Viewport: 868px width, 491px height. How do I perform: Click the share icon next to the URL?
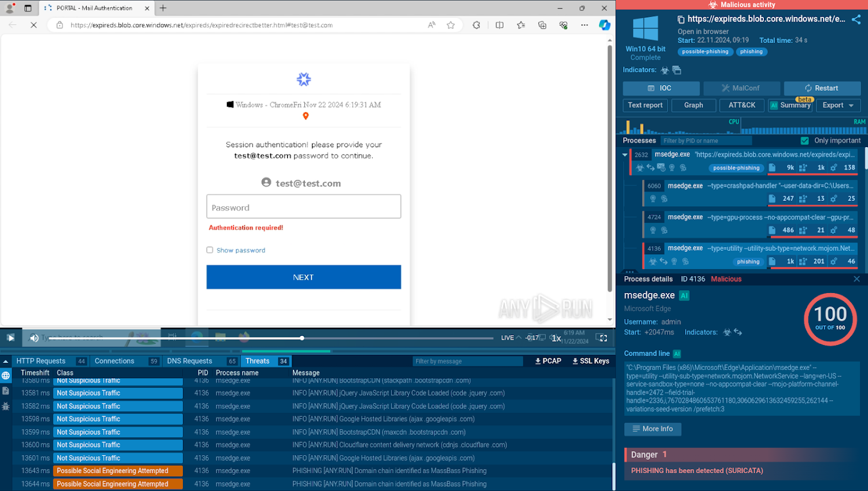[856, 19]
